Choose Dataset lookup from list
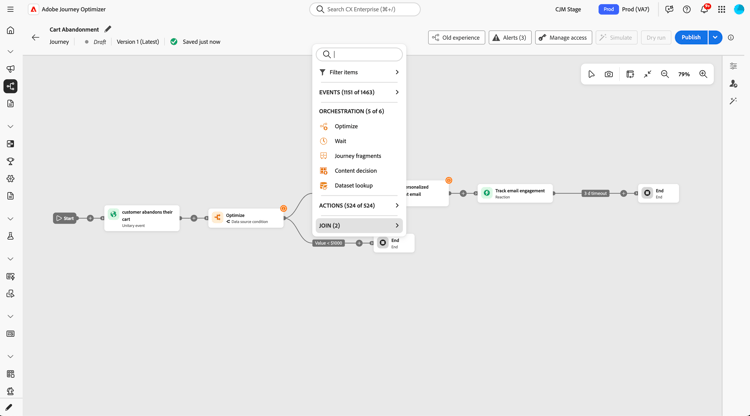 pyautogui.click(x=359, y=186)
